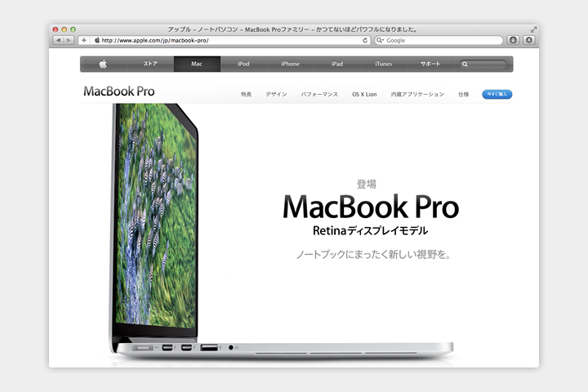Add bookmark with the plus button
Image resolution: width=588 pixels, height=392 pixels.
(x=84, y=40)
